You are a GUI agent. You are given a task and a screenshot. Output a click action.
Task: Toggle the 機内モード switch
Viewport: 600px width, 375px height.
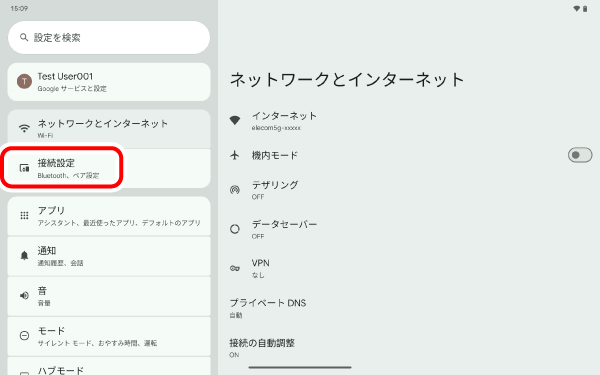tap(580, 155)
